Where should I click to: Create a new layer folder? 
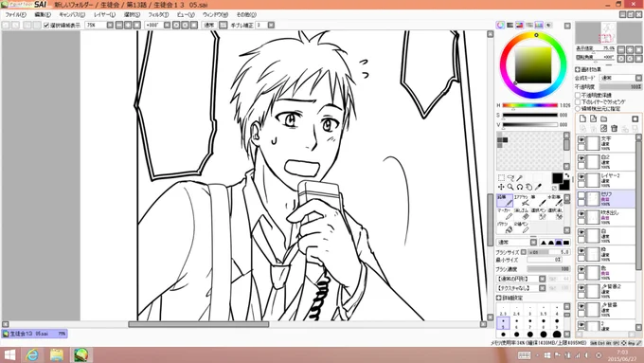coord(604,118)
